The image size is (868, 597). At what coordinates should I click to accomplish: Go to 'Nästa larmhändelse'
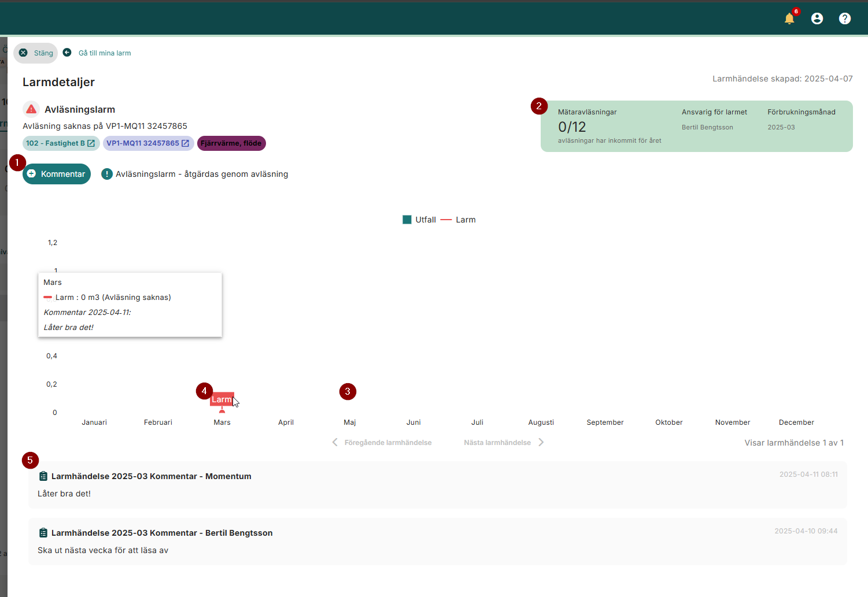(x=497, y=443)
